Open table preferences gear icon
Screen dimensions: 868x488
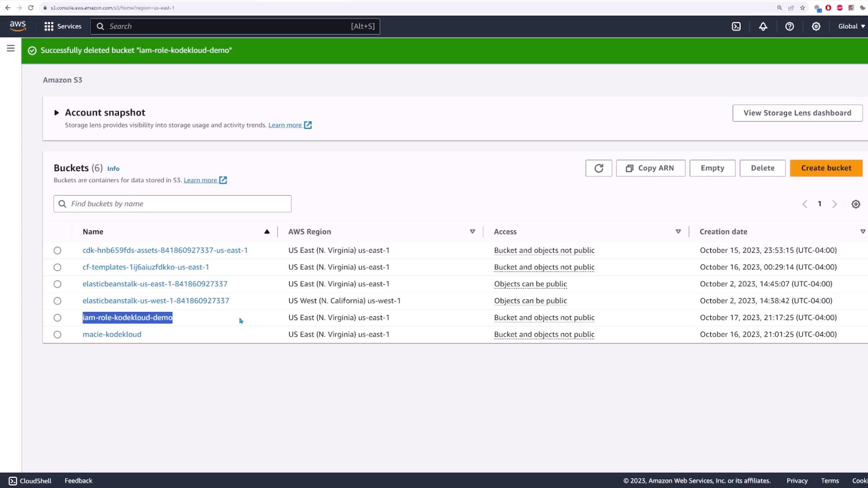pos(855,204)
